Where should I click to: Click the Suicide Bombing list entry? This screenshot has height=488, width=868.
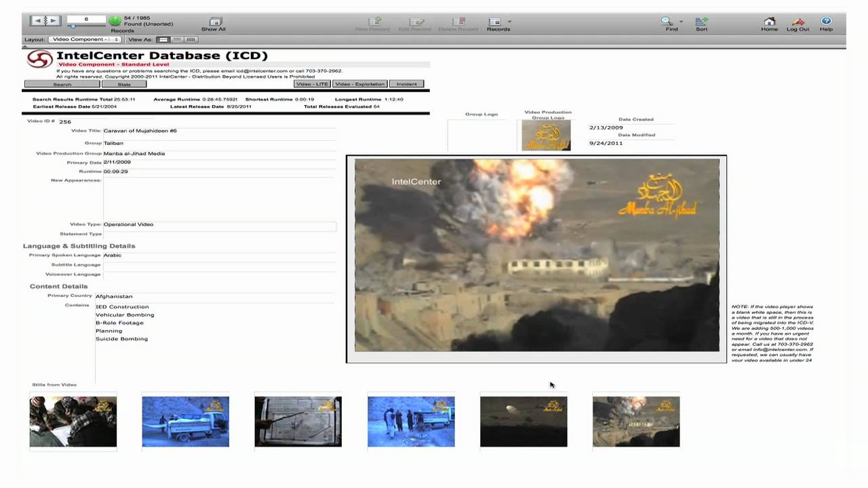[x=121, y=339]
